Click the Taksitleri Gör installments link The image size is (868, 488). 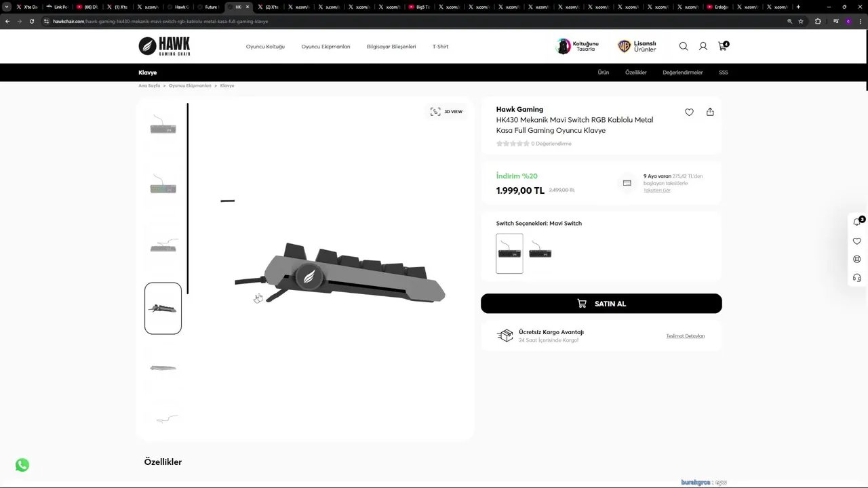point(656,190)
